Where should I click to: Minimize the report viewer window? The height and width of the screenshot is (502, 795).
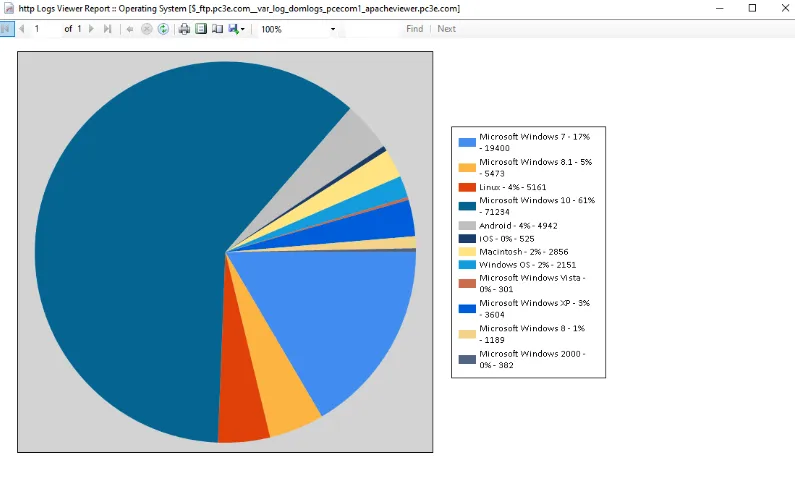(719, 8)
